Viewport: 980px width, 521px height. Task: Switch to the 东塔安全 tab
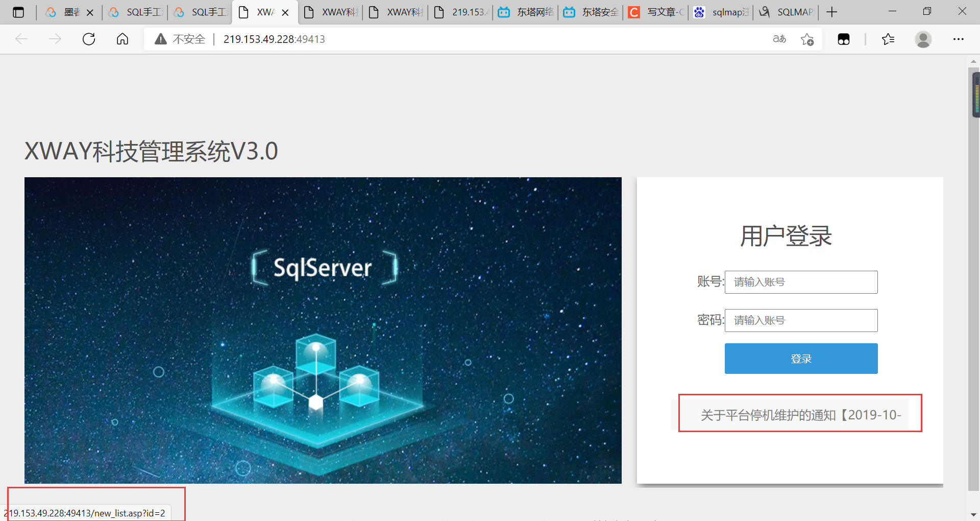coord(592,12)
